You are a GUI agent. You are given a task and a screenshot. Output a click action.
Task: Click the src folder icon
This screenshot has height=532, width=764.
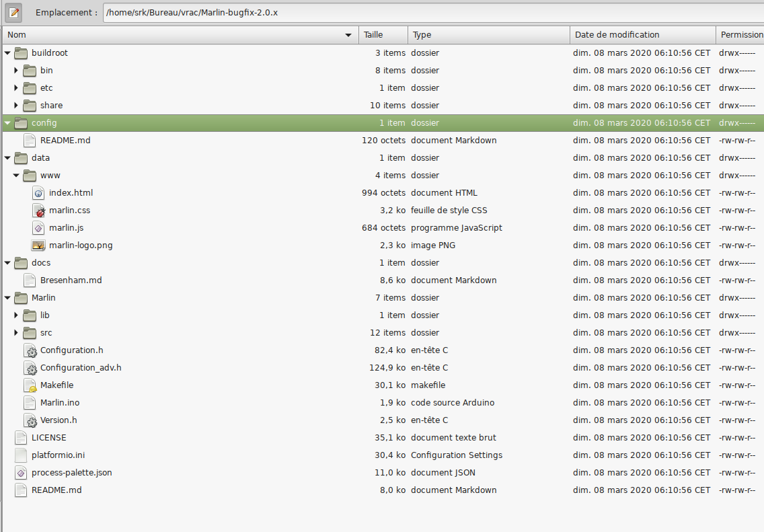30,333
